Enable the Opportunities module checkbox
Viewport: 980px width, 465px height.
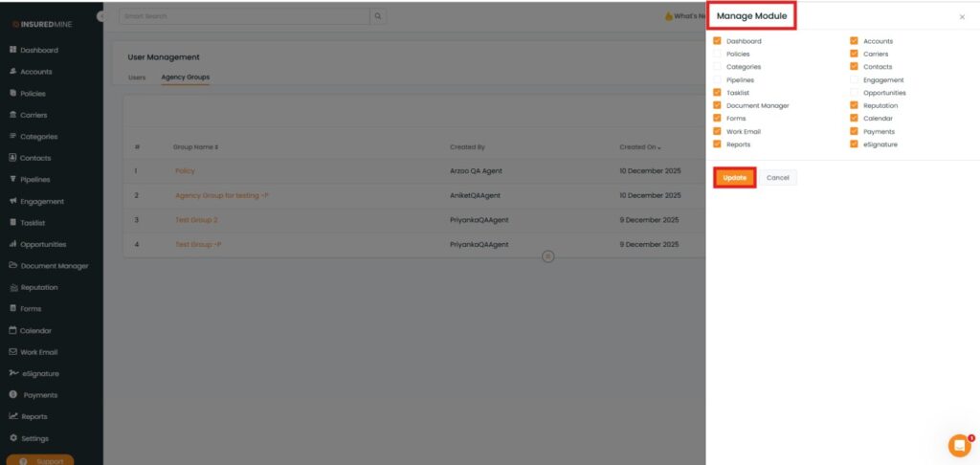click(x=854, y=93)
